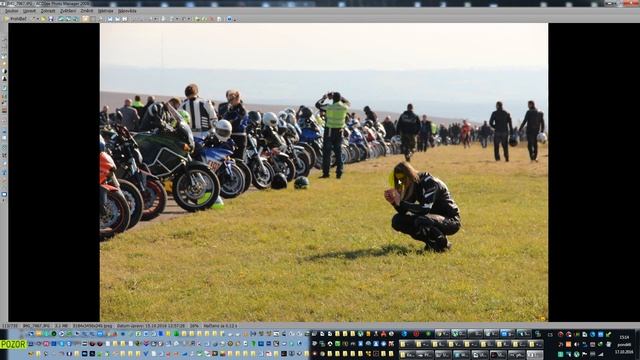Click the 5184x3456x24b jpeg dimensions entry
The width and height of the screenshot is (640, 360).
click(92, 326)
